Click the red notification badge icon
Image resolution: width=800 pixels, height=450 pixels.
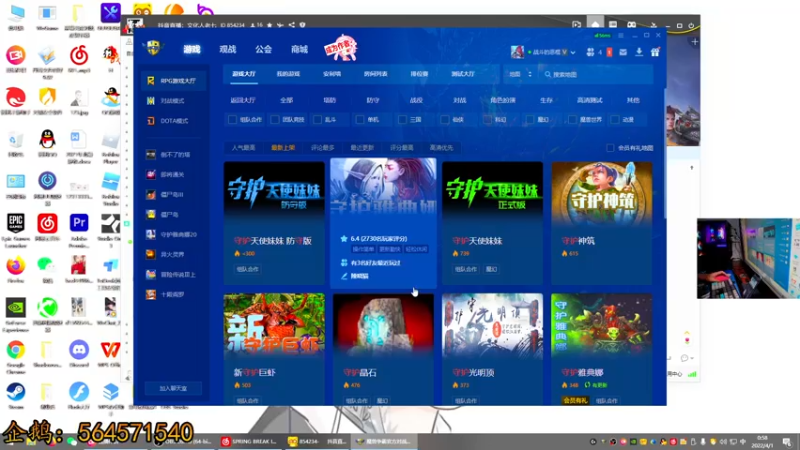tap(609, 52)
